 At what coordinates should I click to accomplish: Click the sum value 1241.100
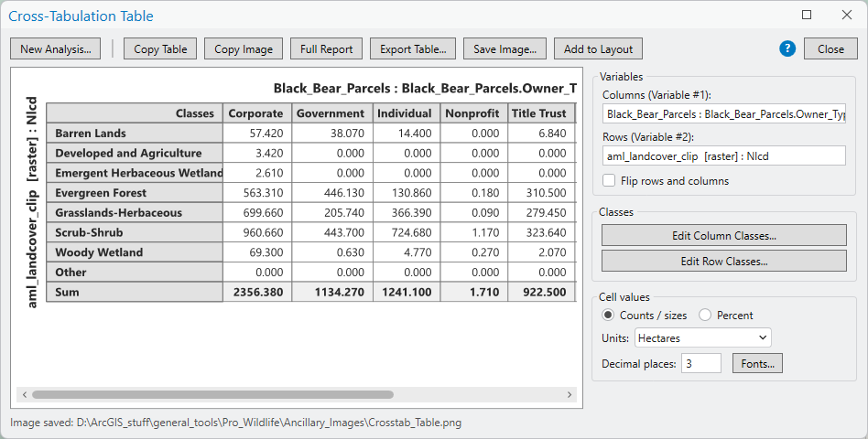[407, 293]
